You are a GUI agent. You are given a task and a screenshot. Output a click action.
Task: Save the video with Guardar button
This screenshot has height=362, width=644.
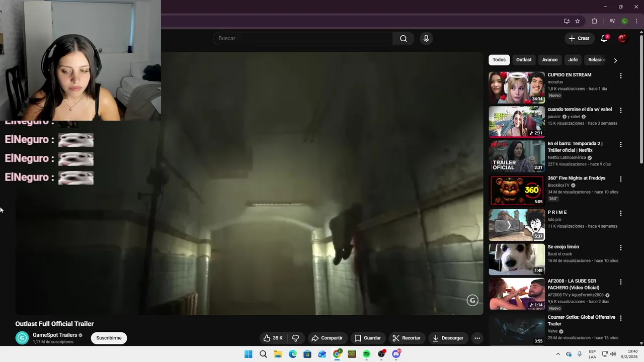pos(367,338)
